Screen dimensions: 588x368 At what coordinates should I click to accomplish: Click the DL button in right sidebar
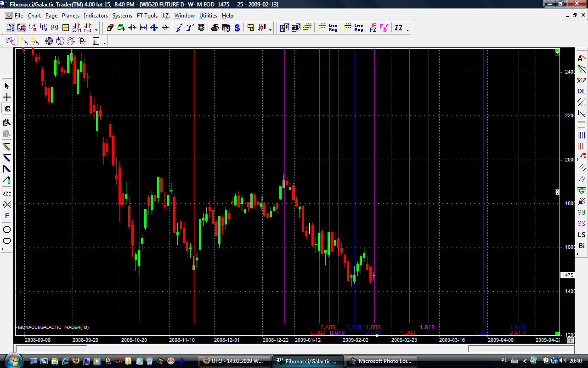(582, 91)
